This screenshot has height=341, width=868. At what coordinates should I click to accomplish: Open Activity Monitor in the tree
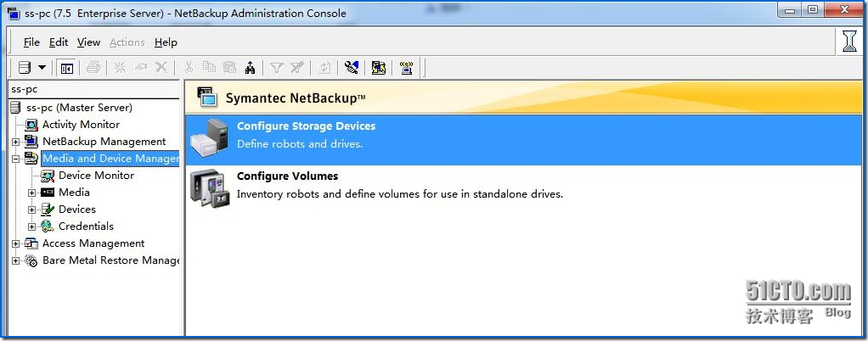81,125
